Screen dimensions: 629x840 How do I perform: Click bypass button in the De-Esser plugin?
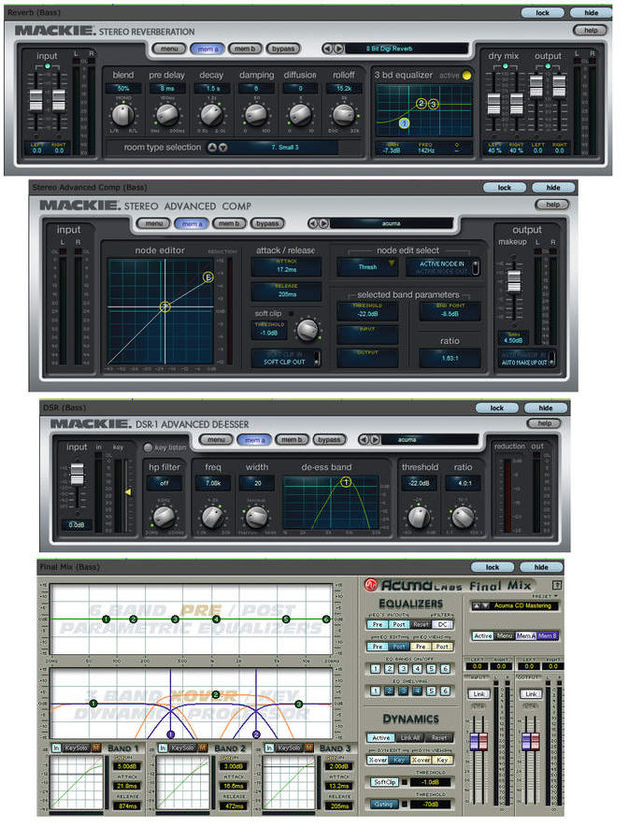pyautogui.click(x=329, y=440)
